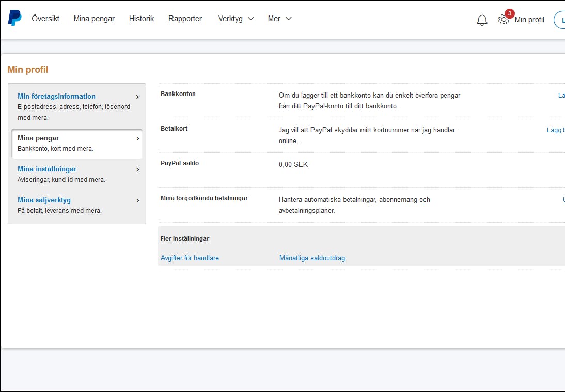Screen dimensions: 565x392
Task: Open the notifications bell icon
Action: (482, 20)
